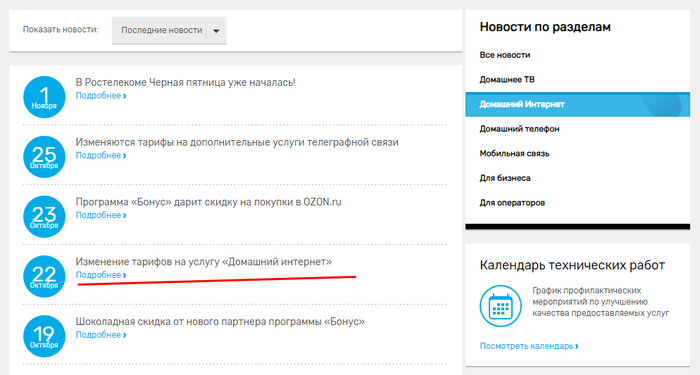The image size is (700, 375).
Task: Open Подробнее under Домашний интернет tariffs news
Action: [101, 275]
